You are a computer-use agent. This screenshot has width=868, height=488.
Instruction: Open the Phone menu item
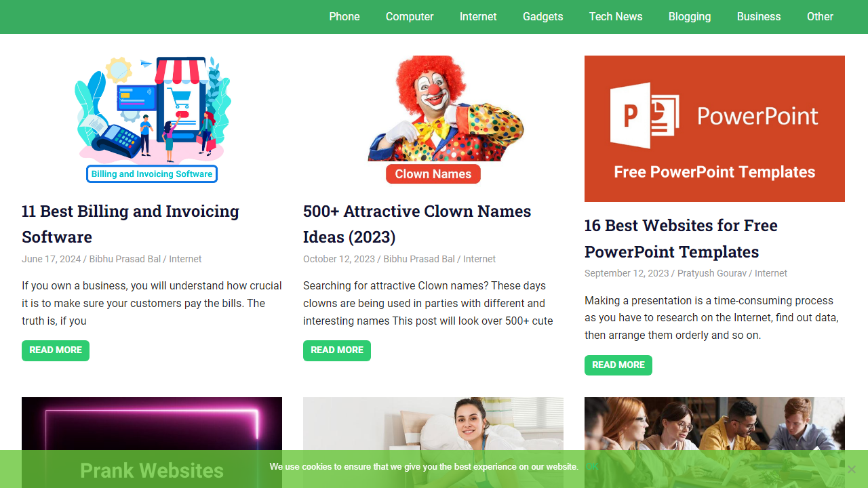click(344, 16)
